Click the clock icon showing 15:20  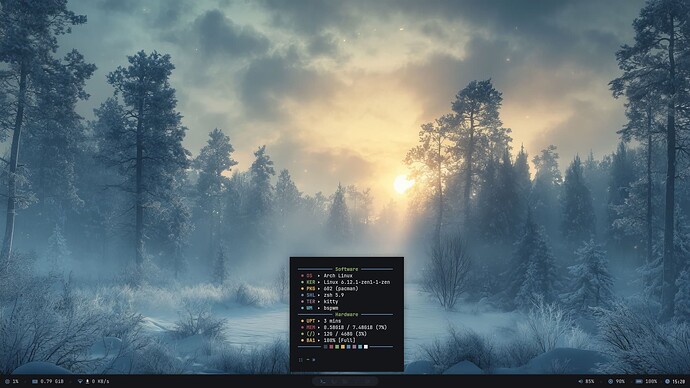coord(667,381)
